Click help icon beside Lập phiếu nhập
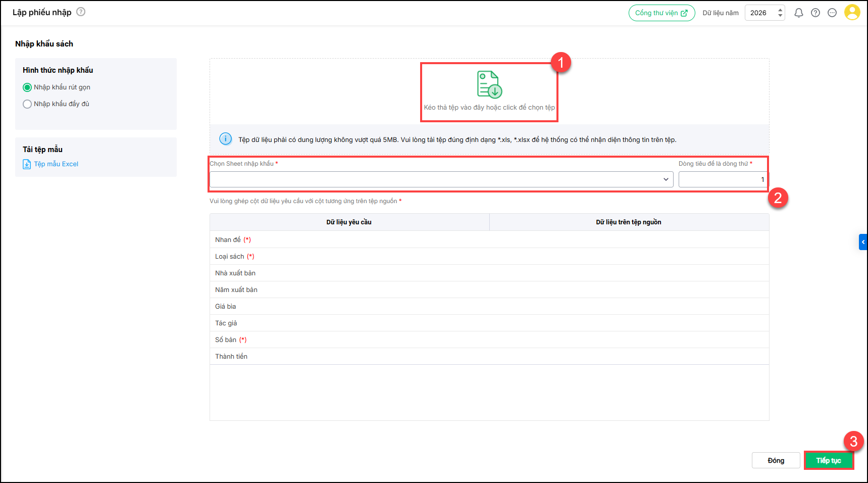This screenshot has height=483, width=868. (81, 12)
